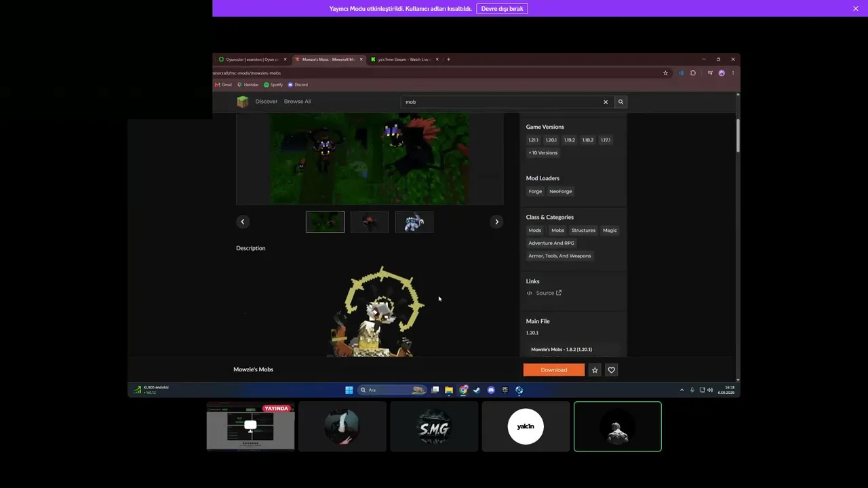Open a new browser tab
868x488 pixels.
448,60
